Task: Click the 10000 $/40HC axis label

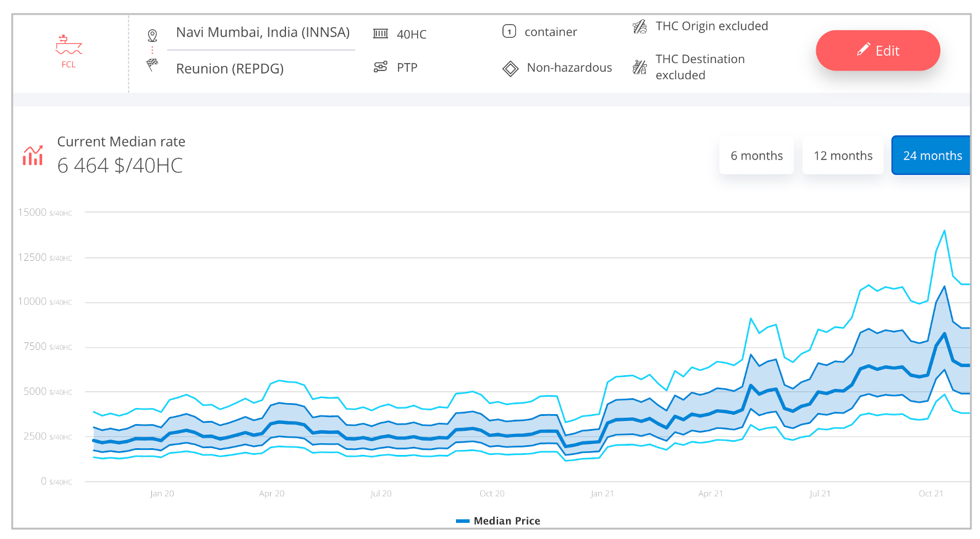Action: (x=44, y=302)
